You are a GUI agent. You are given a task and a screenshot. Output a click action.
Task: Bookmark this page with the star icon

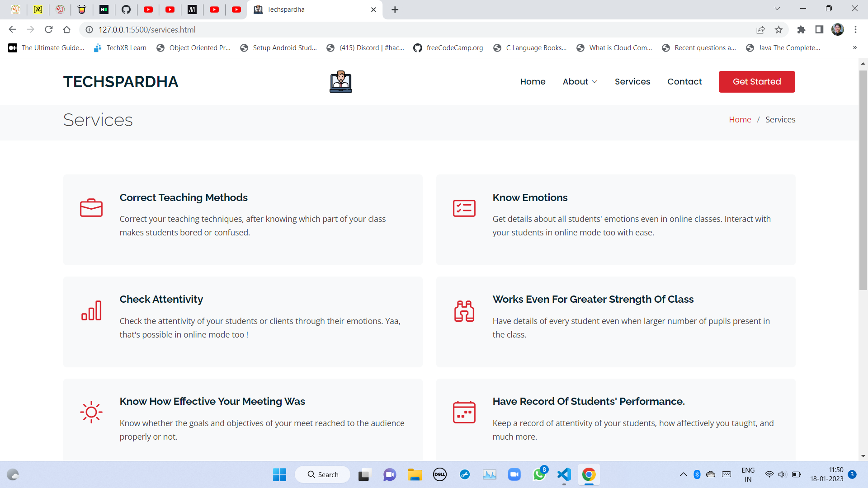pos(778,30)
